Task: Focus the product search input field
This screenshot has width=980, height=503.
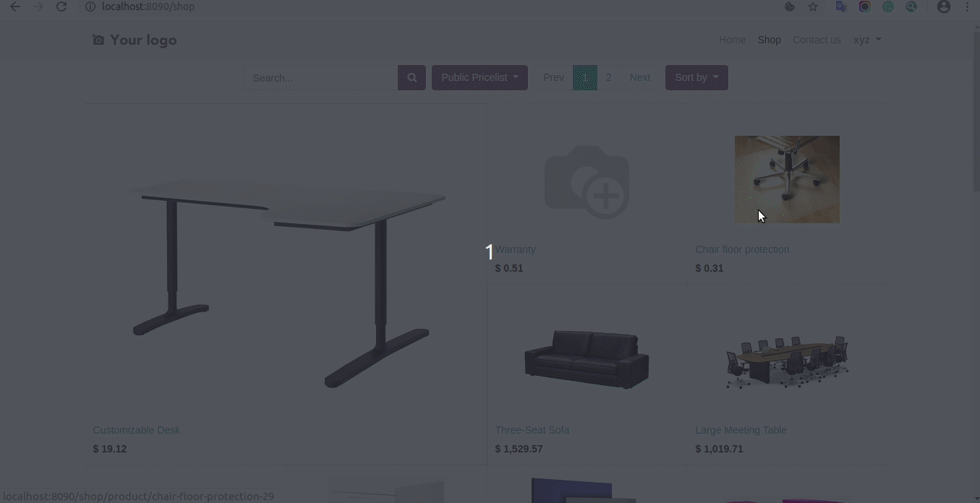Action: pos(320,77)
